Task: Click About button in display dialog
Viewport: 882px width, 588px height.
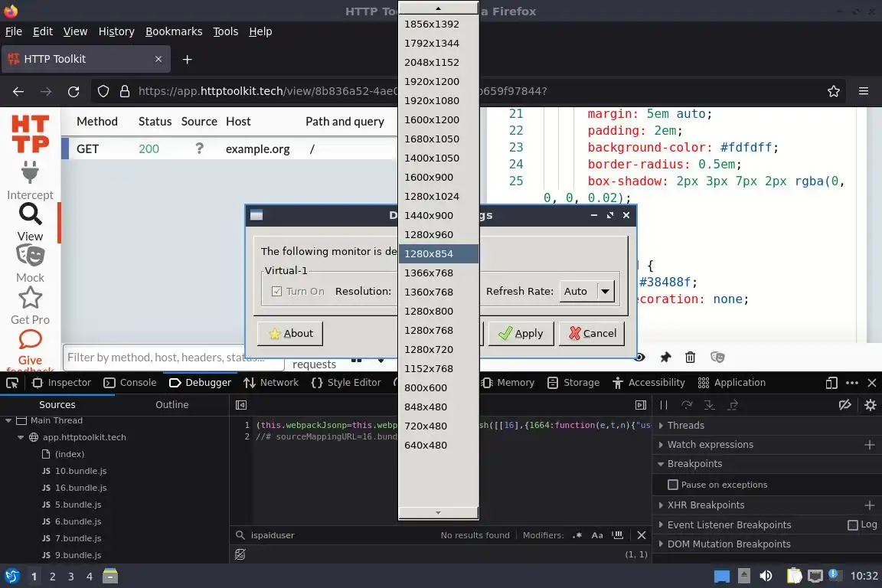Action: coord(290,333)
